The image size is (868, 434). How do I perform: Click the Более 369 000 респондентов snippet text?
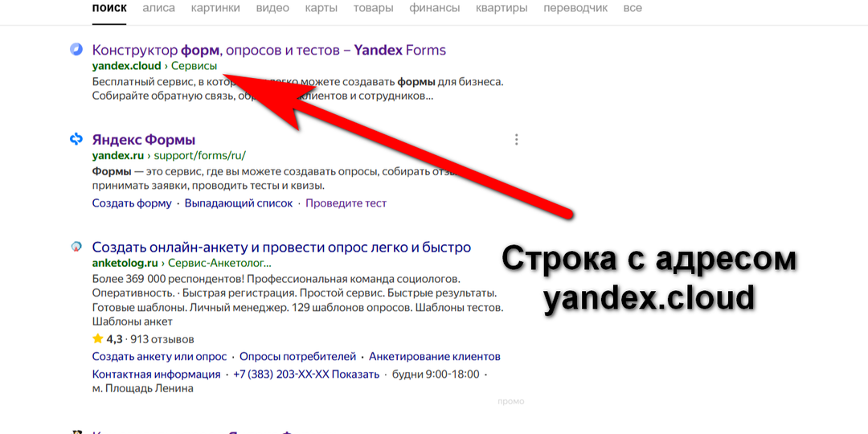pyautogui.click(x=298, y=300)
